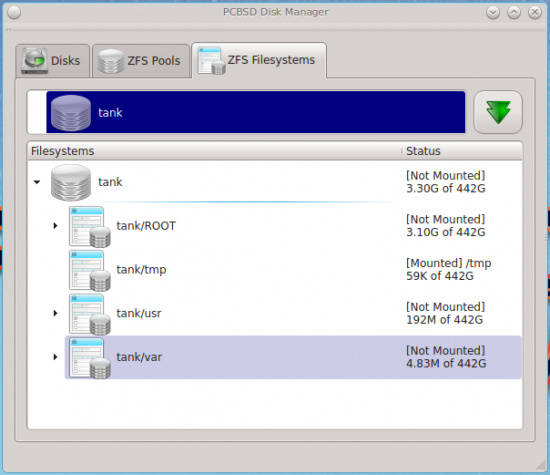Screen dimensions: 550x475
Task: Click the '3.30G of 442G' status text
Action: pyautogui.click(x=445, y=189)
